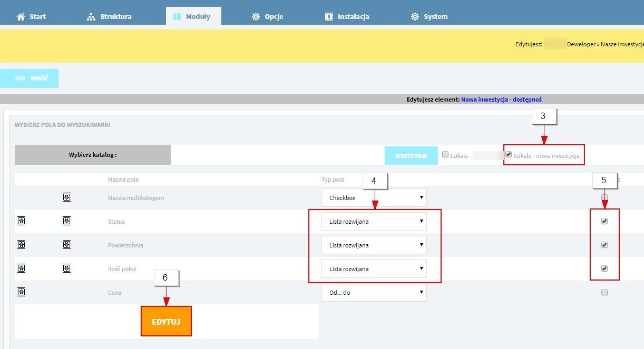Click the WYBIERZ POLA DO WYSZUKIWARKI heading
This screenshot has width=644, height=349.
click(63, 125)
